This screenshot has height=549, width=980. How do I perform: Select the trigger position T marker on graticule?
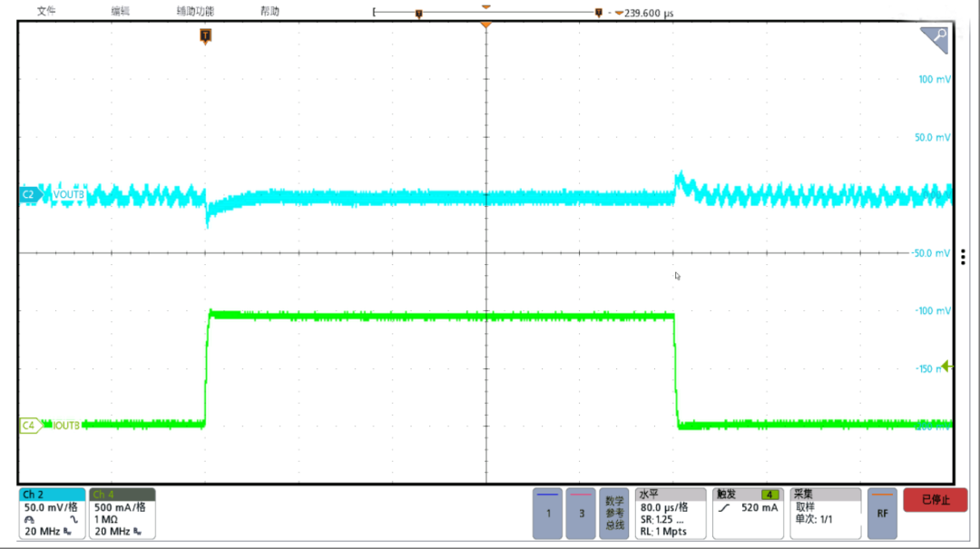205,35
